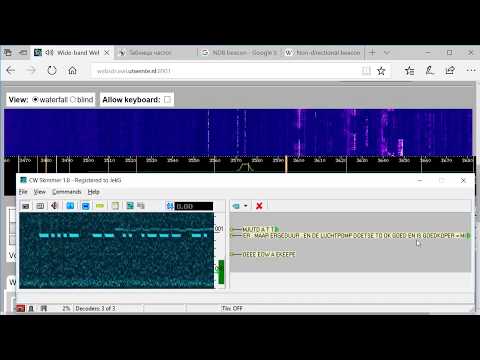Click the speaker icon in CW Skimmer toolbar
Viewport: 480px width, 360px height.
point(55,206)
